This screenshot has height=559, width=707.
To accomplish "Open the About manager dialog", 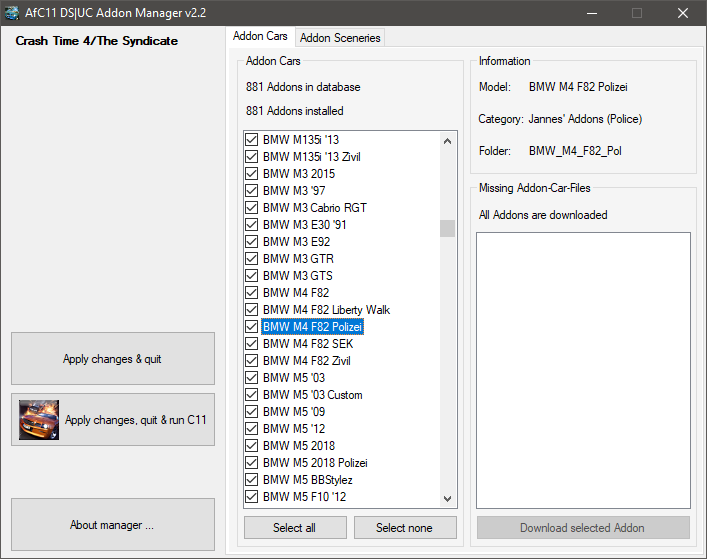I will tap(112, 525).
